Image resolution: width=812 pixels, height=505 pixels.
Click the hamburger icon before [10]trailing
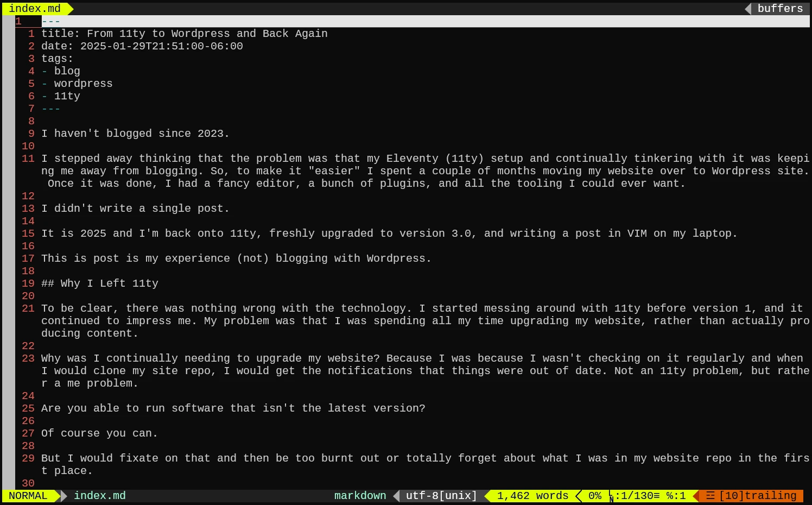(x=710, y=496)
